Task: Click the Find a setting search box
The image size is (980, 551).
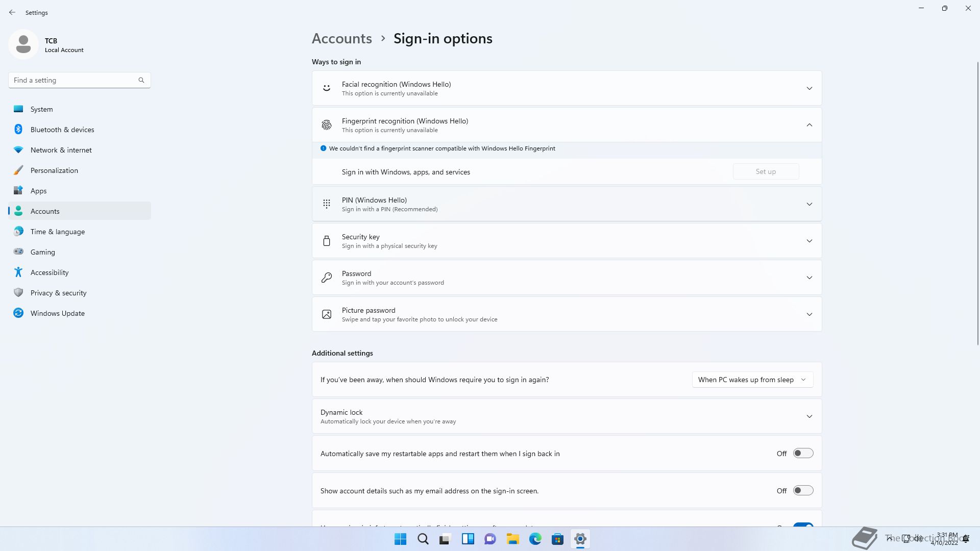Action: [x=80, y=80]
